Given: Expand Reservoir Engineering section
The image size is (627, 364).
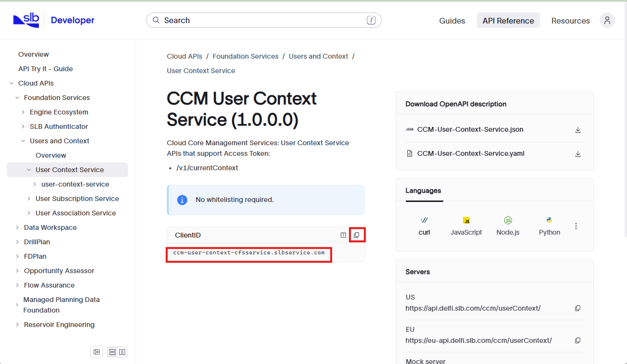Looking at the screenshot, I should 17,325.
